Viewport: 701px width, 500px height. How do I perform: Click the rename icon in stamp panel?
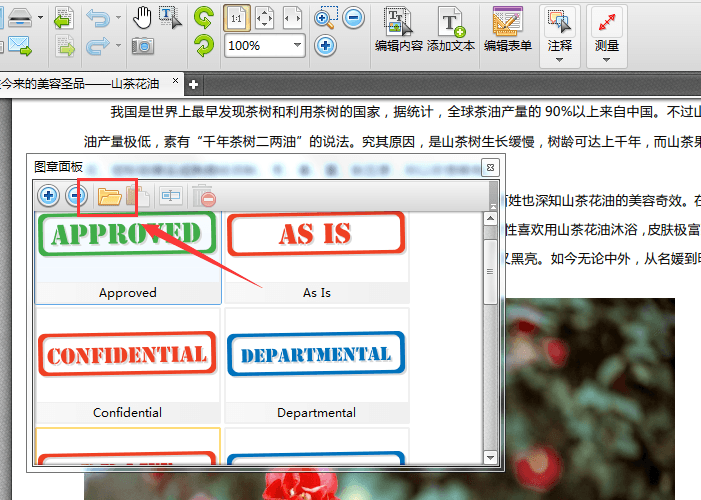tap(170, 195)
